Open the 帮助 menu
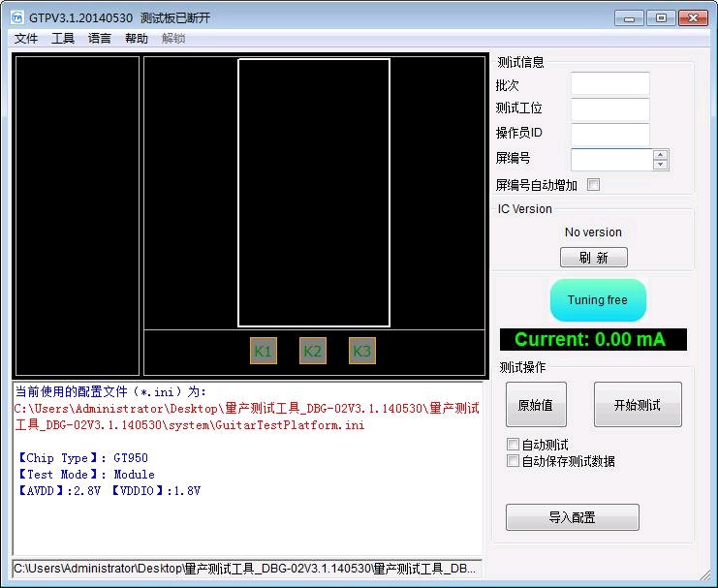 (137, 39)
